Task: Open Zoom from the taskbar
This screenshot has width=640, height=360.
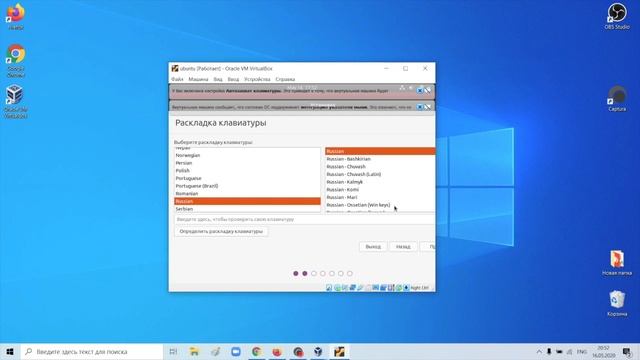Action: (x=236, y=351)
